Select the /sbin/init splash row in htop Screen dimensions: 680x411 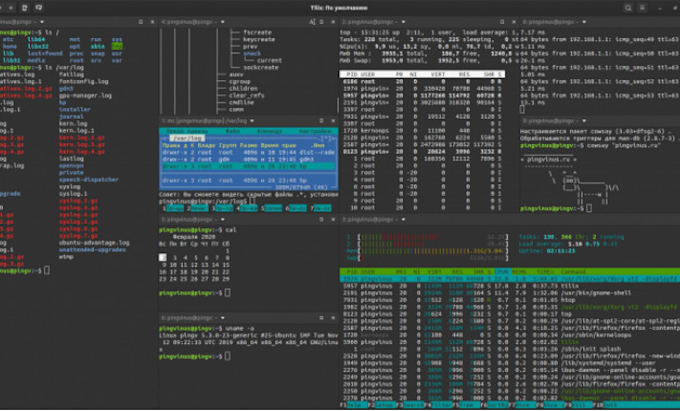pyautogui.click(x=510, y=349)
